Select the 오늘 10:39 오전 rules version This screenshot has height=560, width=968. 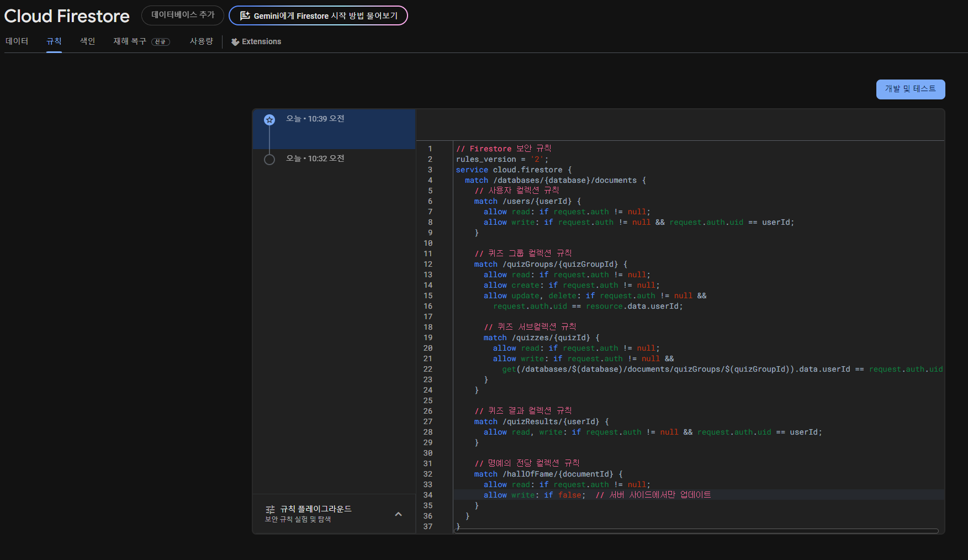click(x=334, y=129)
